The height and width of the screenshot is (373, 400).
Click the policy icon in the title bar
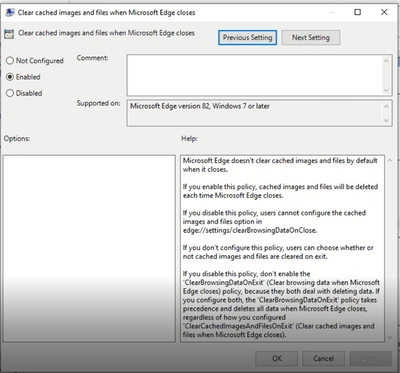coord(10,13)
